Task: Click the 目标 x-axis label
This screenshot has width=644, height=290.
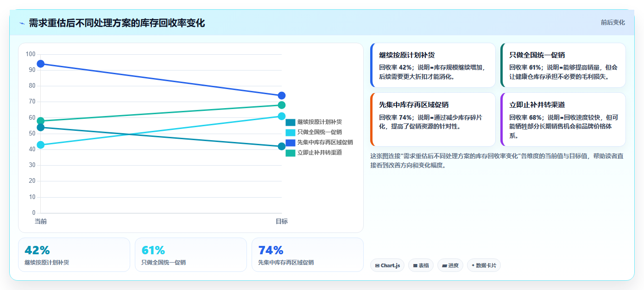Action: tap(282, 222)
